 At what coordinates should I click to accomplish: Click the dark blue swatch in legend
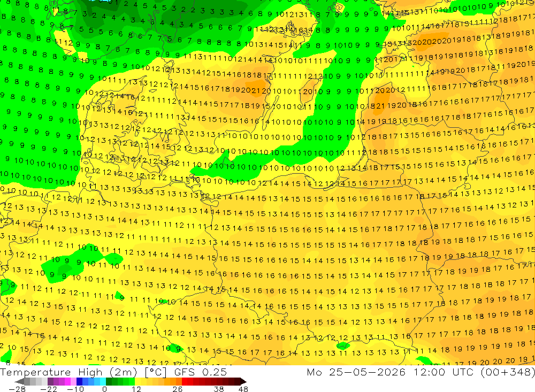click(x=79, y=381)
